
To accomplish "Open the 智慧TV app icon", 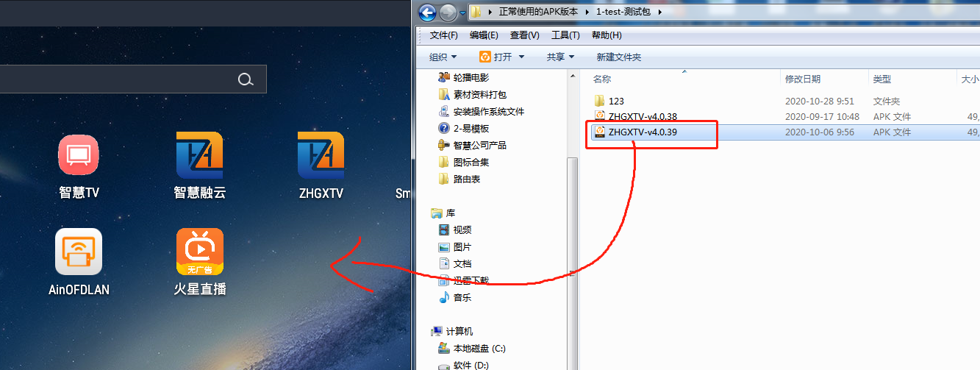I will [79, 155].
